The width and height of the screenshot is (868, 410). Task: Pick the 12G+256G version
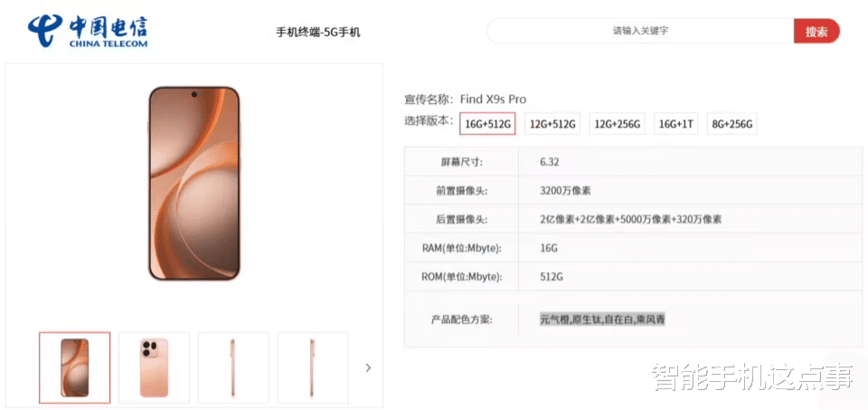coord(617,124)
